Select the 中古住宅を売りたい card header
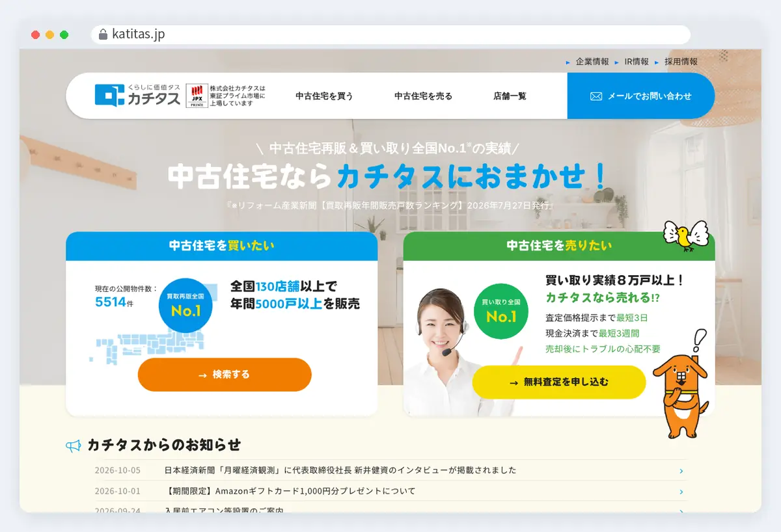Screen dimensions: 781x532 tap(559, 246)
